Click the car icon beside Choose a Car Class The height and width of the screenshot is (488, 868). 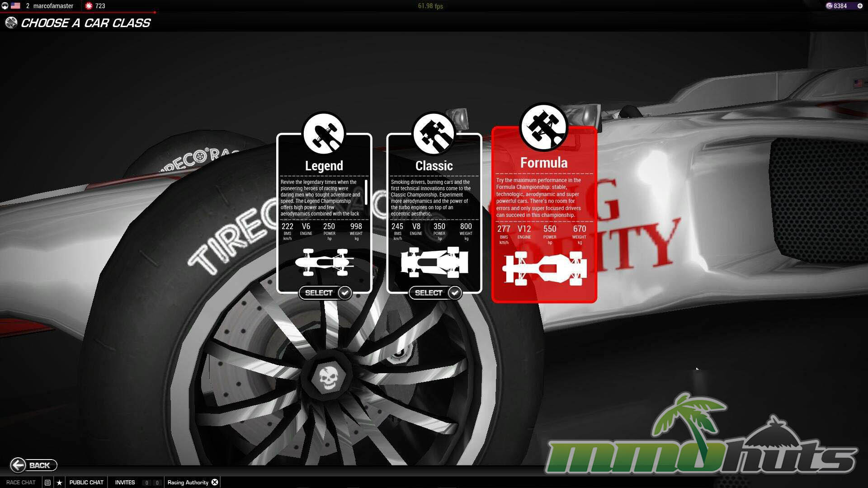pos(11,23)
